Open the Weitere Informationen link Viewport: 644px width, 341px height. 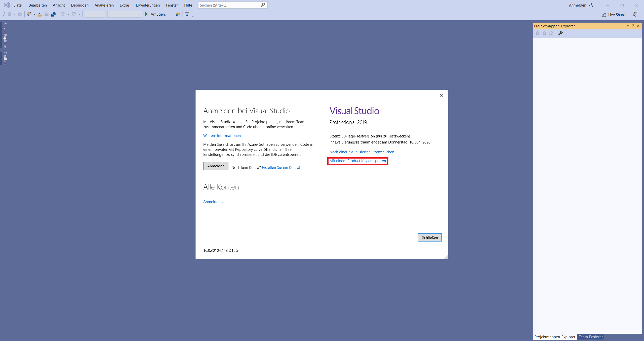point(222,136)
